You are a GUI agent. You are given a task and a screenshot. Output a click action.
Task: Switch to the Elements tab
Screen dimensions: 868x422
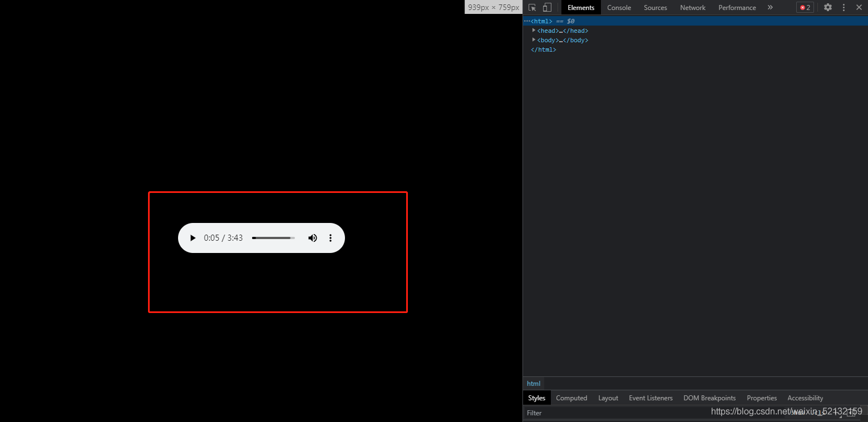tap(581, 7)
